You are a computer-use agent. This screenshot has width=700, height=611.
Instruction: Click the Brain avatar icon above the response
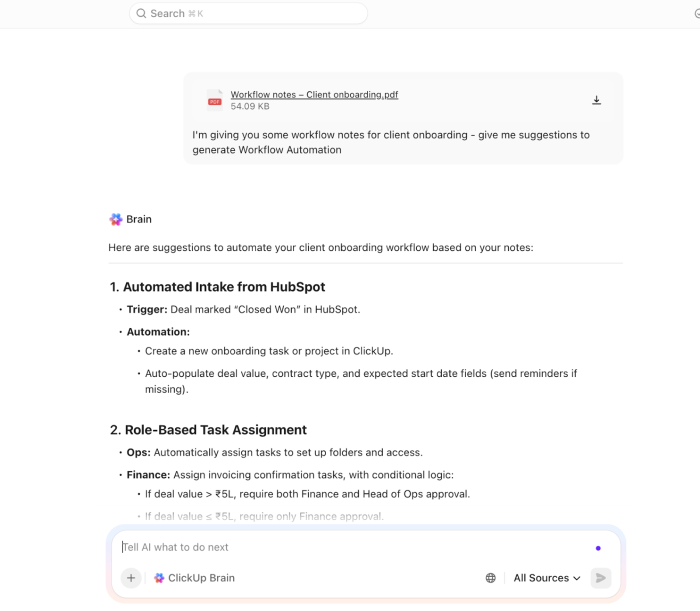[115, 219]
